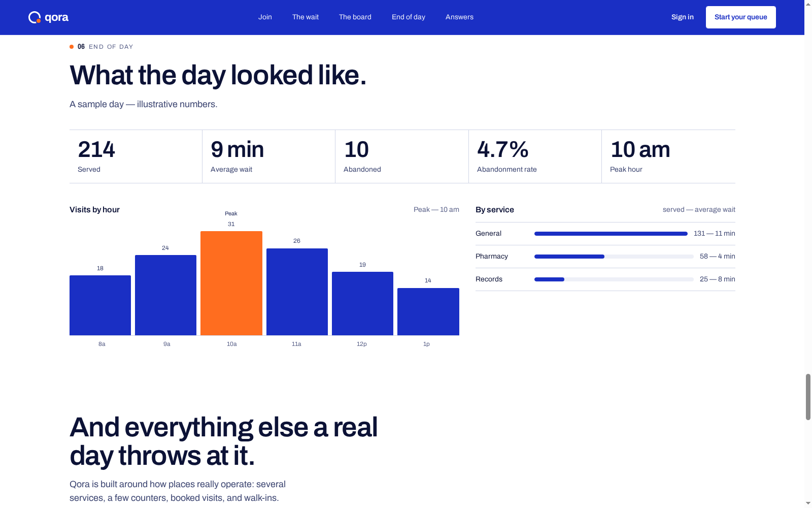Click the '12p' axis label
Viewport: 812px width, 508px height.
[361, 344]
